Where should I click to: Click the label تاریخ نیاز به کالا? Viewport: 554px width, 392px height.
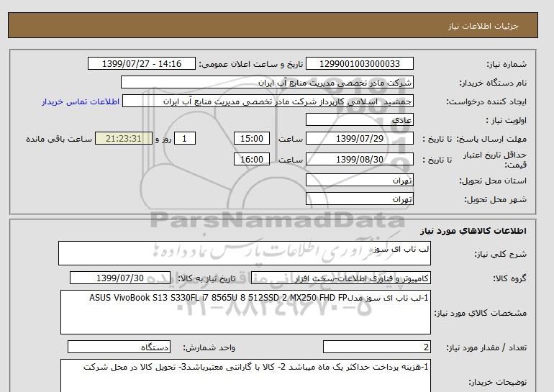206,278
